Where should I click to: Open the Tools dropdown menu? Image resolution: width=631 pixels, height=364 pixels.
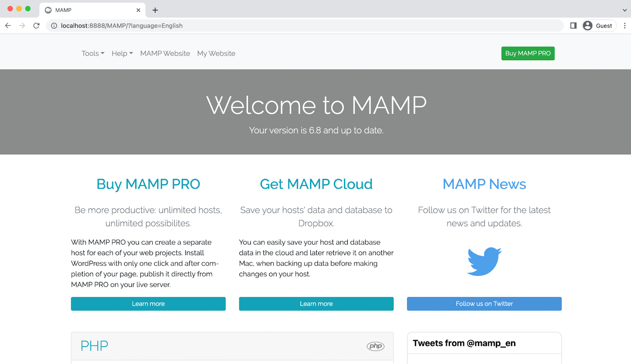92,53
